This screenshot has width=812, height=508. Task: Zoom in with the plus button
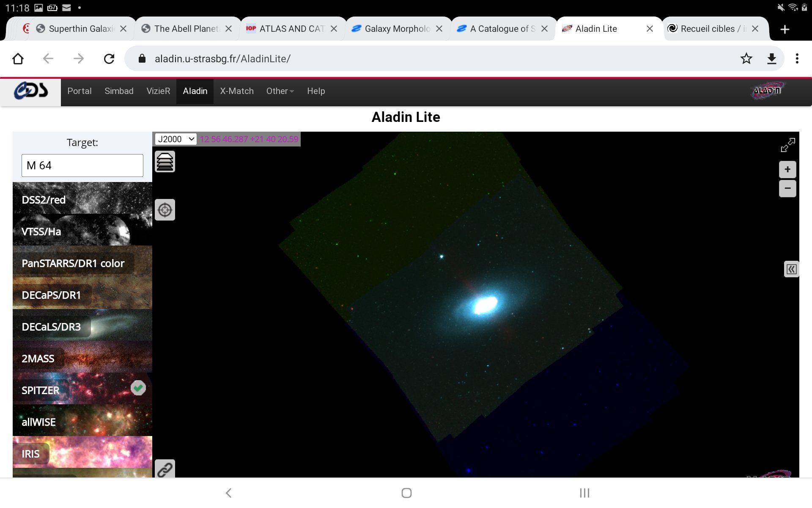787,170
